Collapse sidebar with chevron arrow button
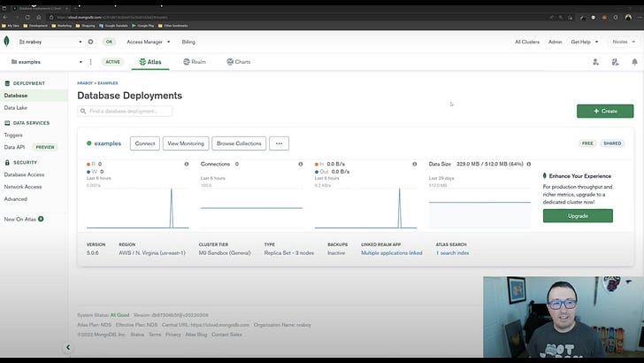 pyautogui.click(x=68, y=347)
